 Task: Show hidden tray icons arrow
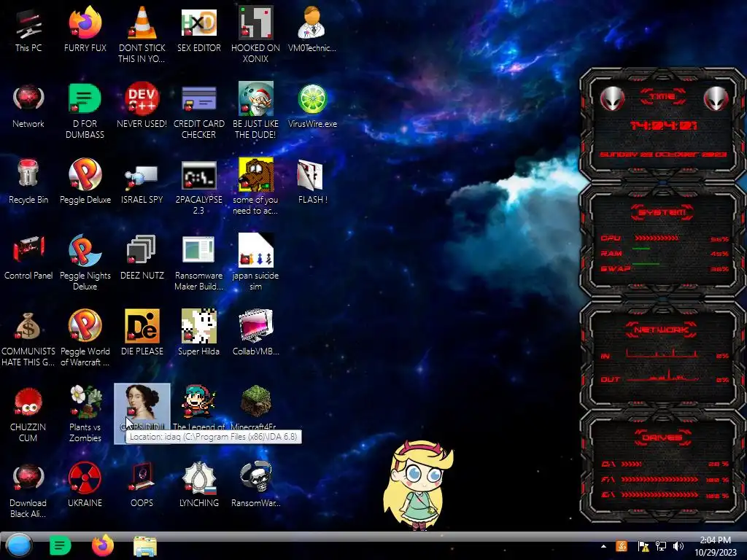point(603,546)
